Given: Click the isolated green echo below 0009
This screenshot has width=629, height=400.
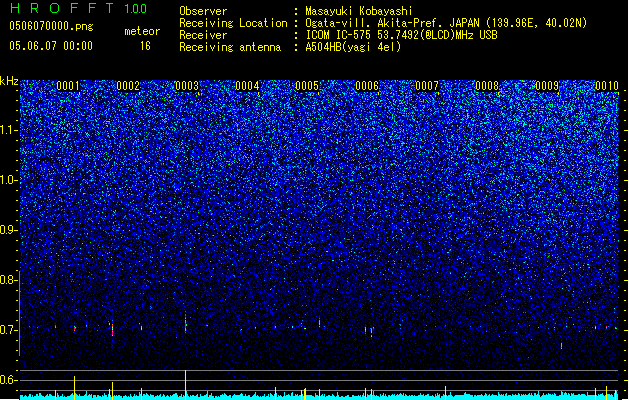Looking at the screenshot, I should coord(561,345).
